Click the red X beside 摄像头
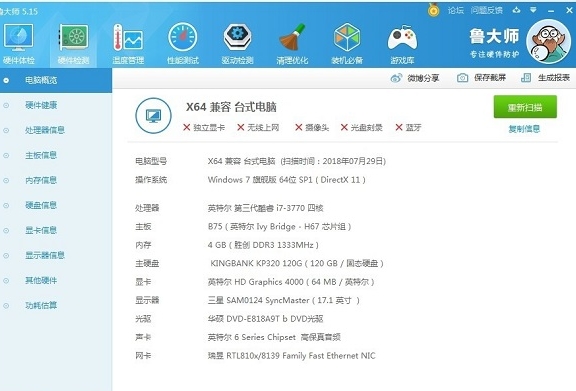This screenshot has width=576, height=391. pos(298,128)
